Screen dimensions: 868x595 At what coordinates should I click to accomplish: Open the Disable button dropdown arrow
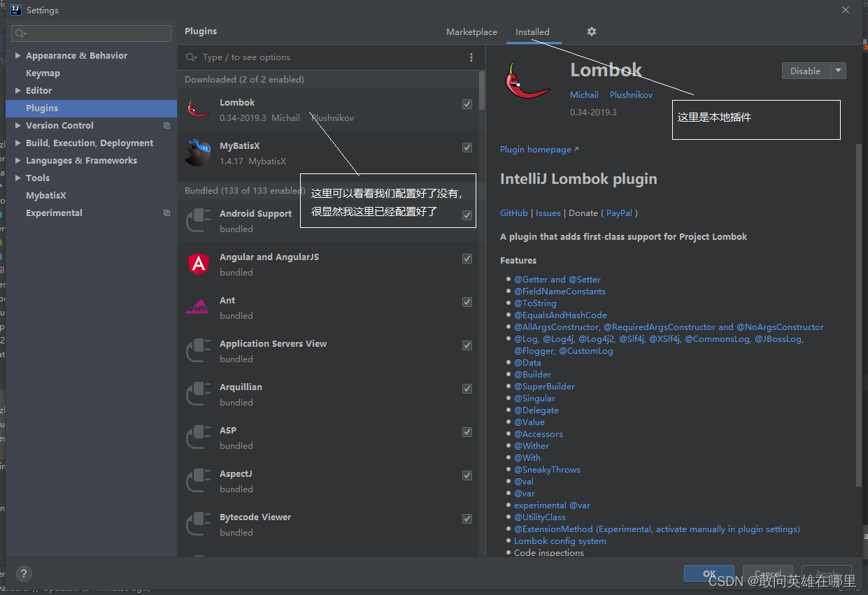coord(838,71)
